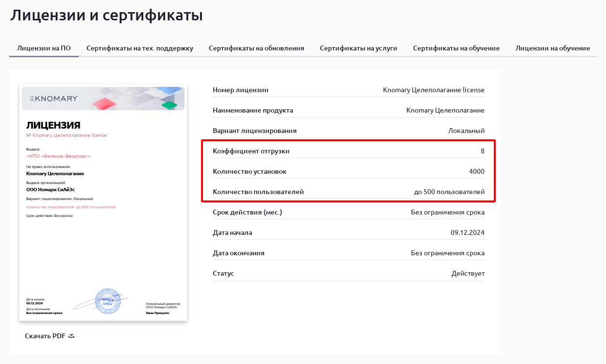Click the KNOMARY logo on the certificate

coord(53,99)
